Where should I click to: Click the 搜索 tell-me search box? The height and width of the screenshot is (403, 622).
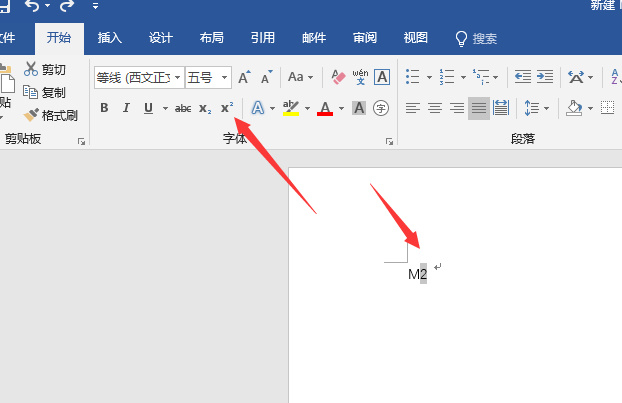click(x=476, y=38)
